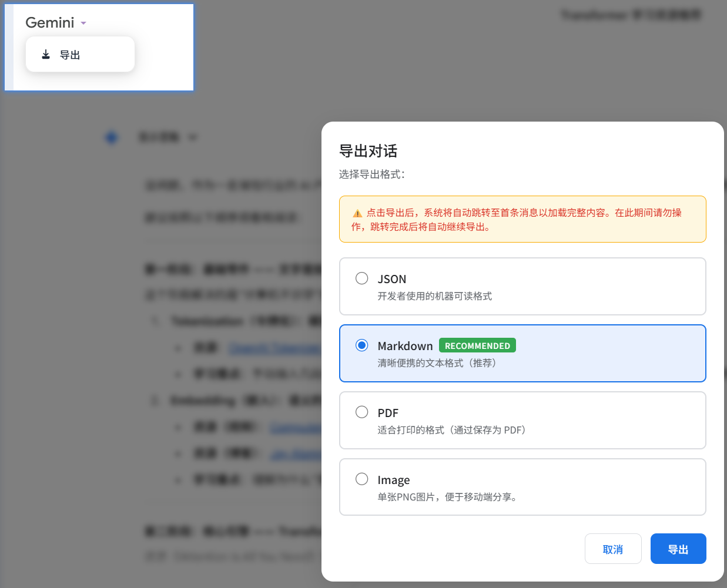This screenshot has width=727, height=588.
Task: Click the blue Gemini sparkle avatar icon
Action: tap(111, 137)
